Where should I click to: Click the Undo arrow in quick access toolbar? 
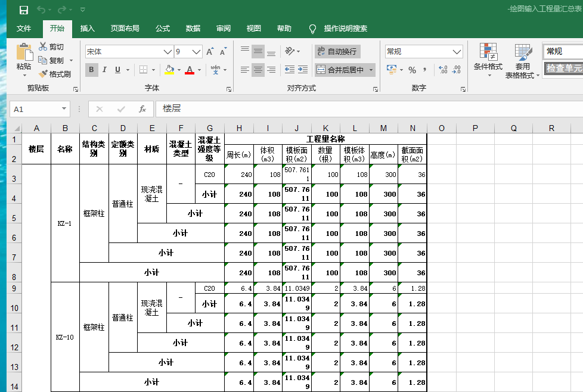point(41,10)
